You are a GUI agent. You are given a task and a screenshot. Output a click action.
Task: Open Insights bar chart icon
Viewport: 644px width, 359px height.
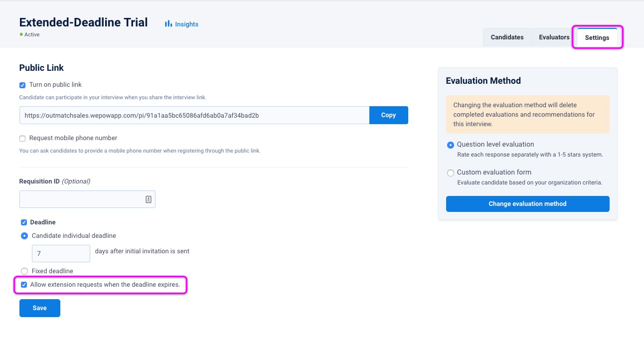pyautogui.click(x=168, y=24)
